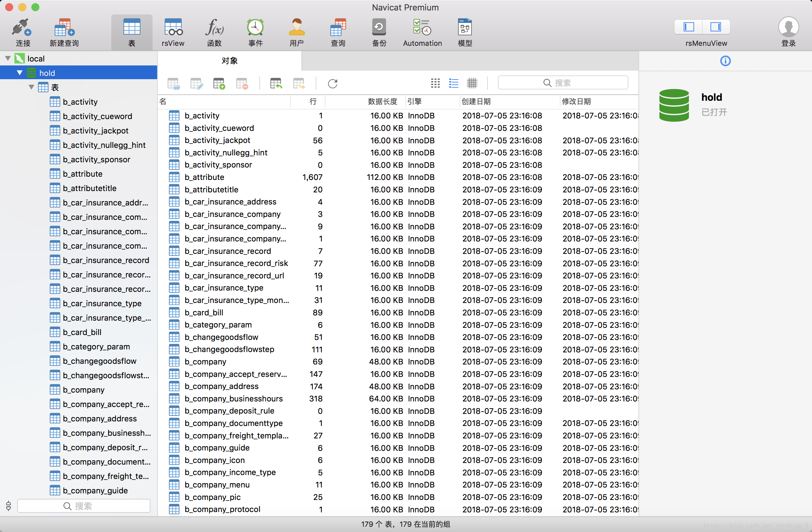812x532 pixels.
Task: Open the 模型 (Model) icon
Action: click(465, 28)
